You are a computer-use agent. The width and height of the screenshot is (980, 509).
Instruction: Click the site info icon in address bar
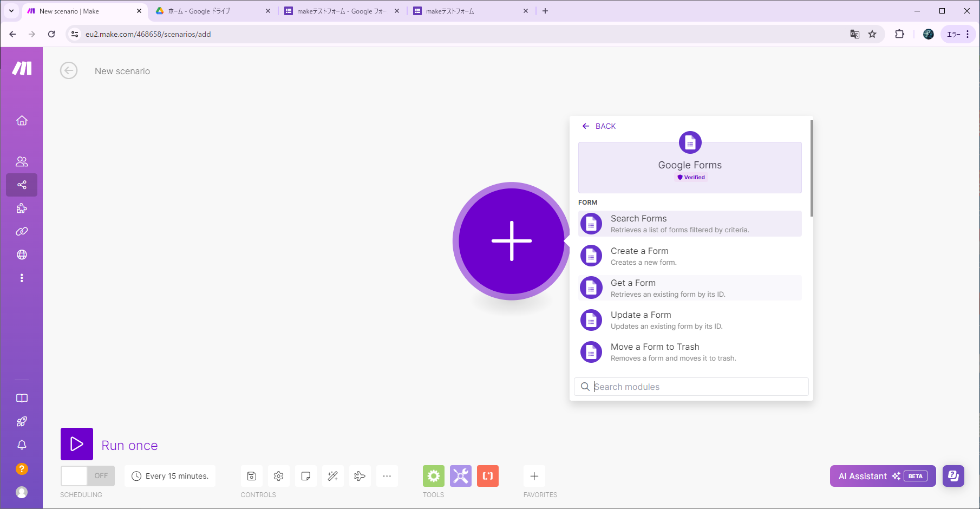(x=75, y=34)
